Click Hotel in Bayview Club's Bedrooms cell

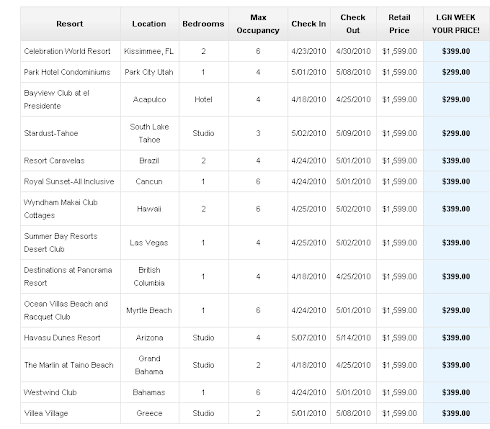click(203, 100)
